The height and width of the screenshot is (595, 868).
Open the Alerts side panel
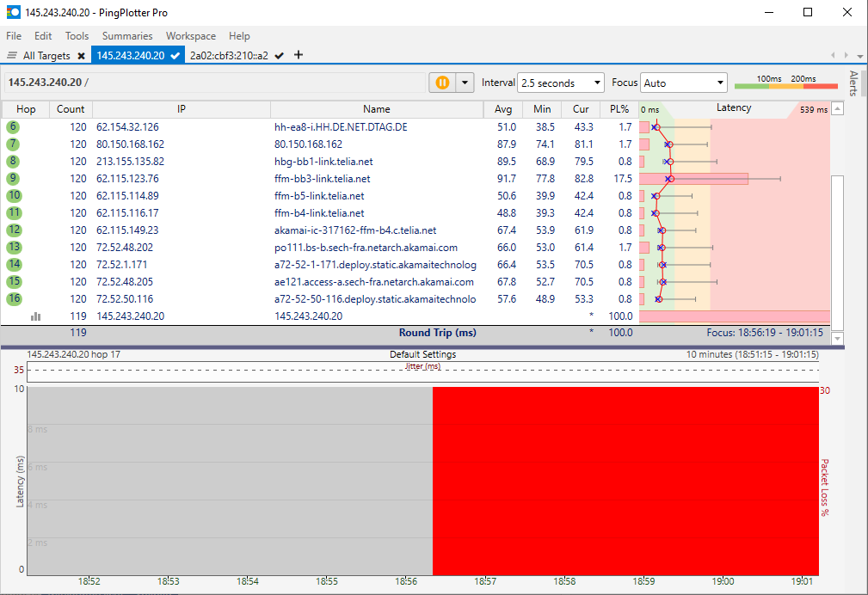pos(853,83)
